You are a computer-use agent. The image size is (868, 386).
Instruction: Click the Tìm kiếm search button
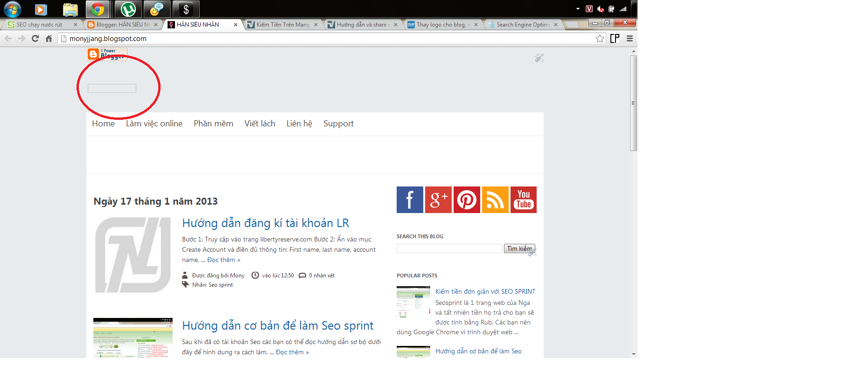click(519, 248)
